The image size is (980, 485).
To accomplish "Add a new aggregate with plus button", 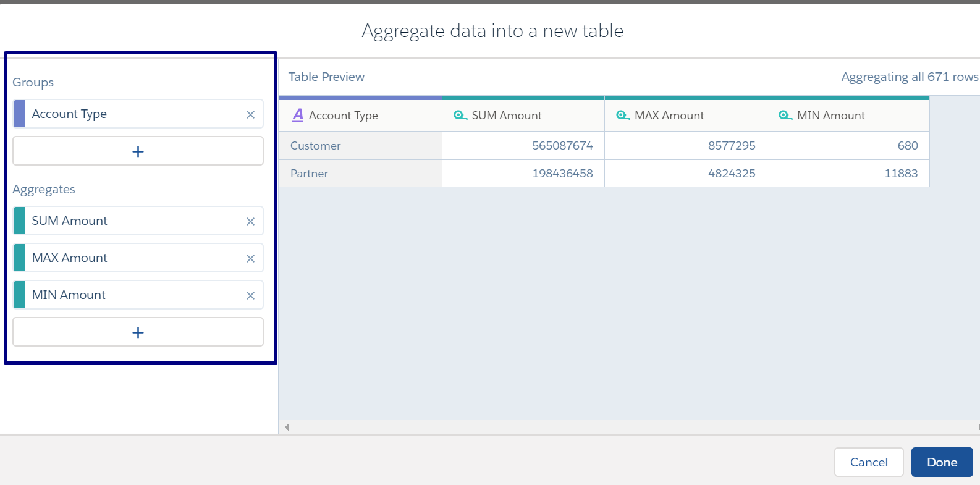I will (x=138, y=332).
